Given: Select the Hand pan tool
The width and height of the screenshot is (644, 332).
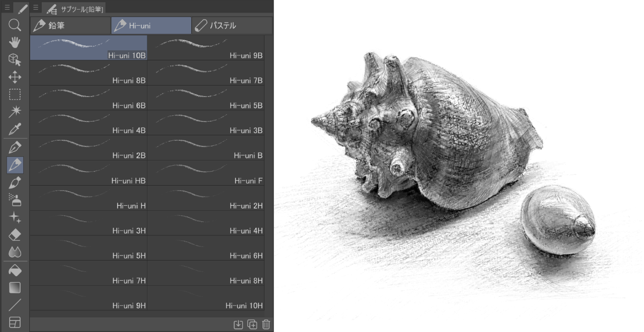Looking at the screenshot, I should [15, 42].
